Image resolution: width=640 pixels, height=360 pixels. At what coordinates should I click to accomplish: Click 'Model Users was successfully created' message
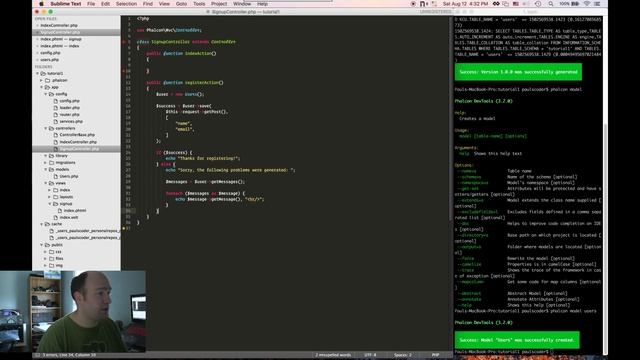click(x=517, y=340)
